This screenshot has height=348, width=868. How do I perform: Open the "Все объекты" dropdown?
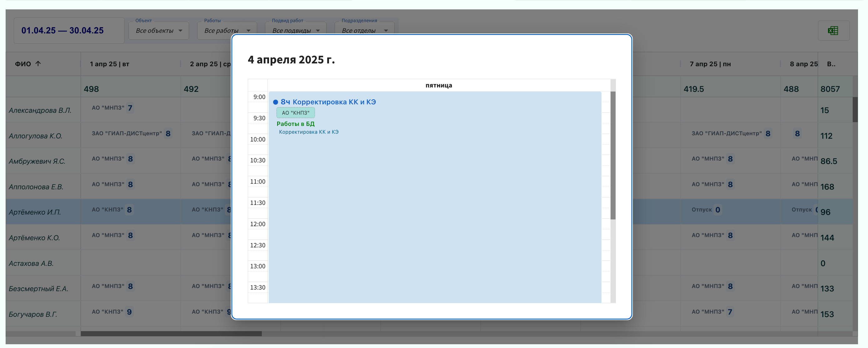(158, 30)
